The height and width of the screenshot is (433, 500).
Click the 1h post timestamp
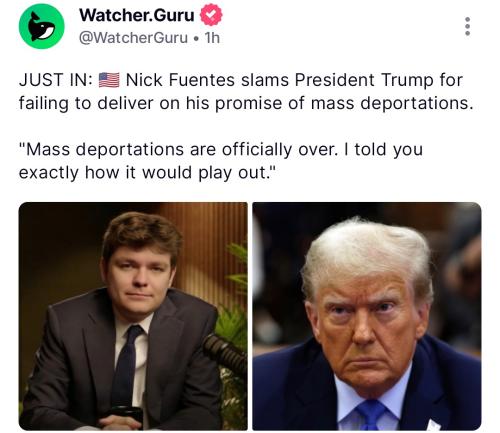click(x=212, y=38)
